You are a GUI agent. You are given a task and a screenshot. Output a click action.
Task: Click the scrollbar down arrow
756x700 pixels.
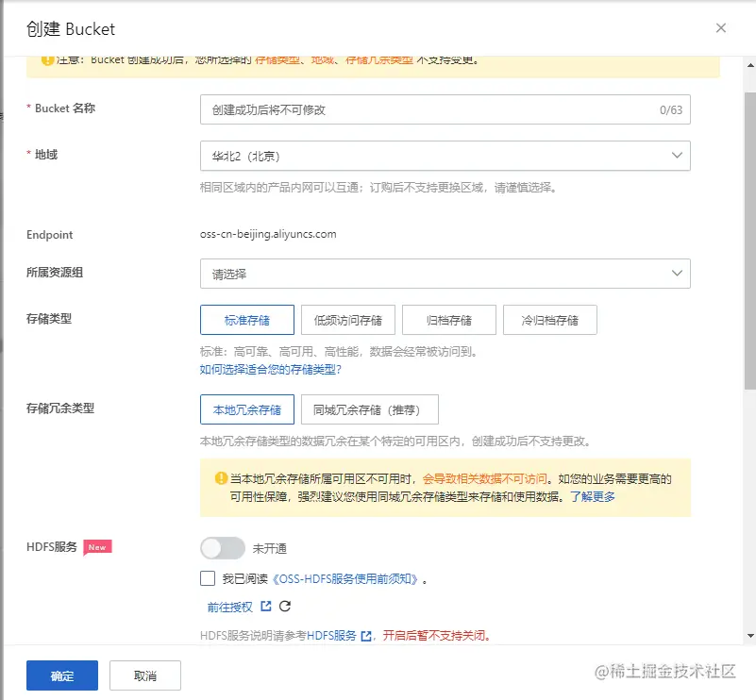coord(750,636)
